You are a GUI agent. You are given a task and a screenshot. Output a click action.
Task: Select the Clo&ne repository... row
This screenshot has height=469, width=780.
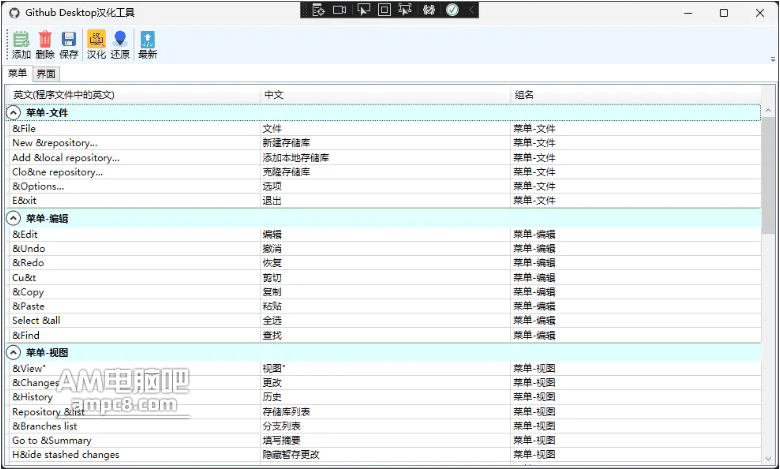point(384,172)
